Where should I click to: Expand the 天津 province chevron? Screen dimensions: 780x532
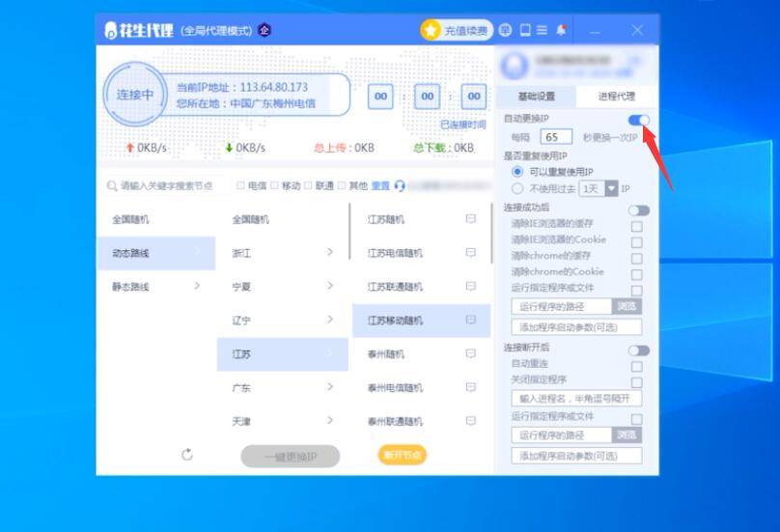[x=330, y=421]
